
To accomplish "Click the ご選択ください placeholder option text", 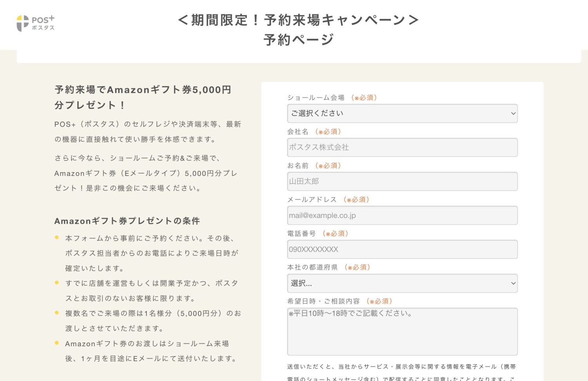I will pos(316,113).
